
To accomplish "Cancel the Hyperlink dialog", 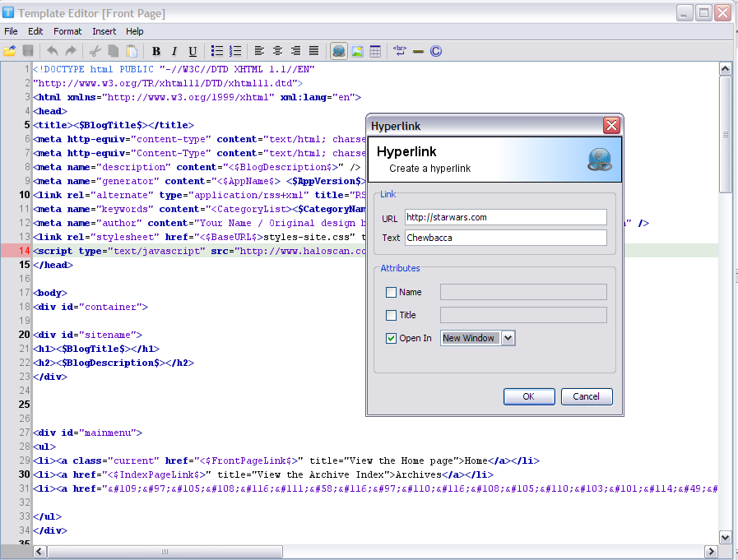I will [x=587, y=396].
